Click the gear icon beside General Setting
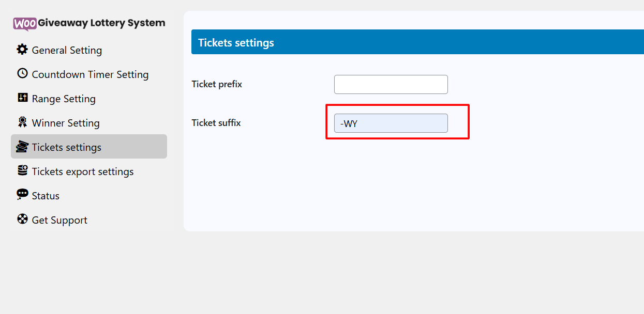Image resolution: width=644 pixels, height=314 pixels. 22,50
